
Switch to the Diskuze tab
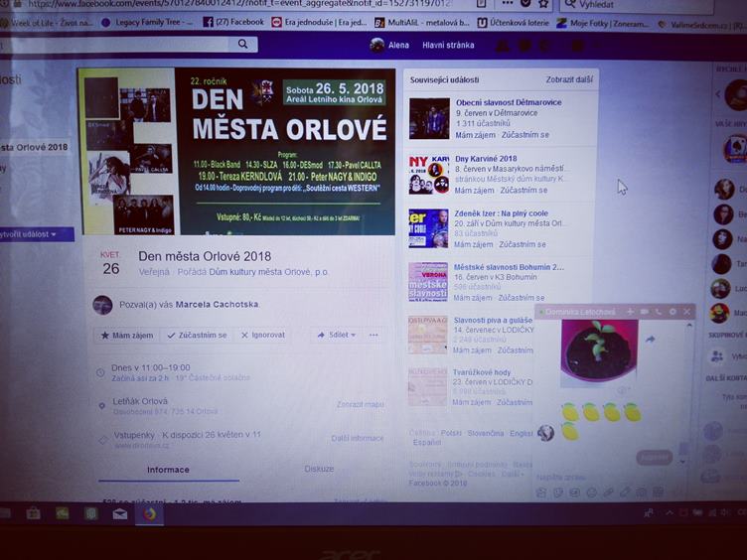coord(319,469)
